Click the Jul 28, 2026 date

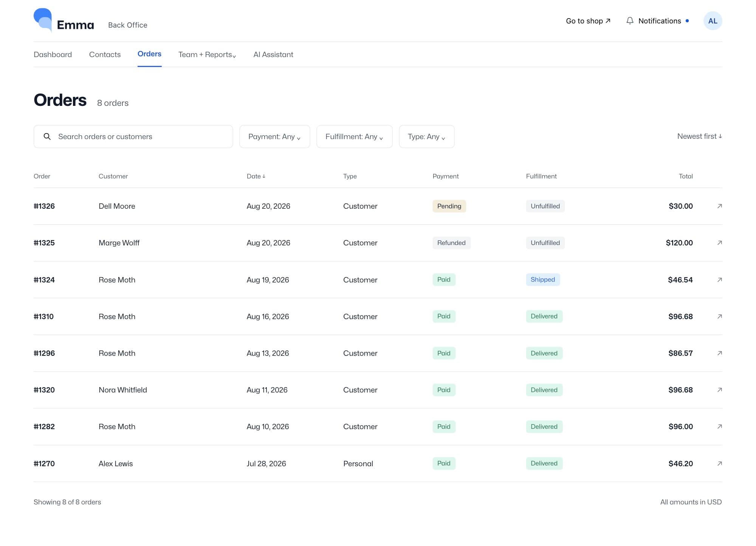[x=266, y=464]
